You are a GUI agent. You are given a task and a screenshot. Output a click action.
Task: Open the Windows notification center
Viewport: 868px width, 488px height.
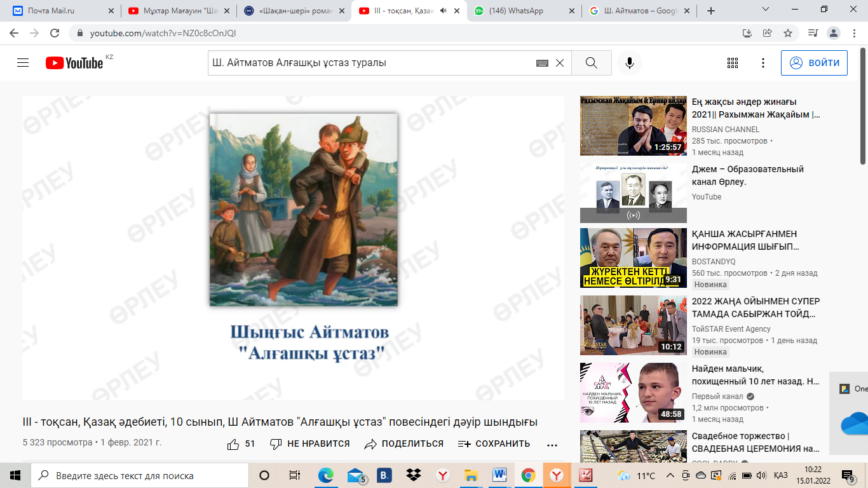848,475
